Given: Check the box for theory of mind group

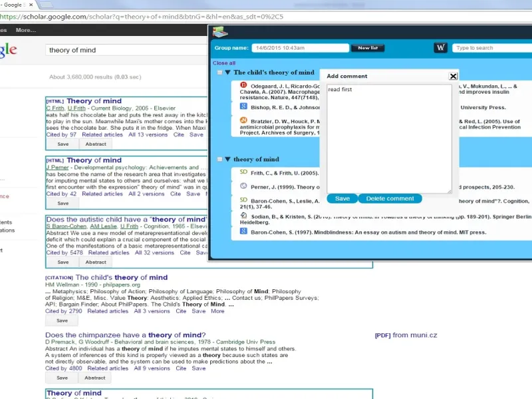Looking at the screenshot, I should [x=220, y=159].
